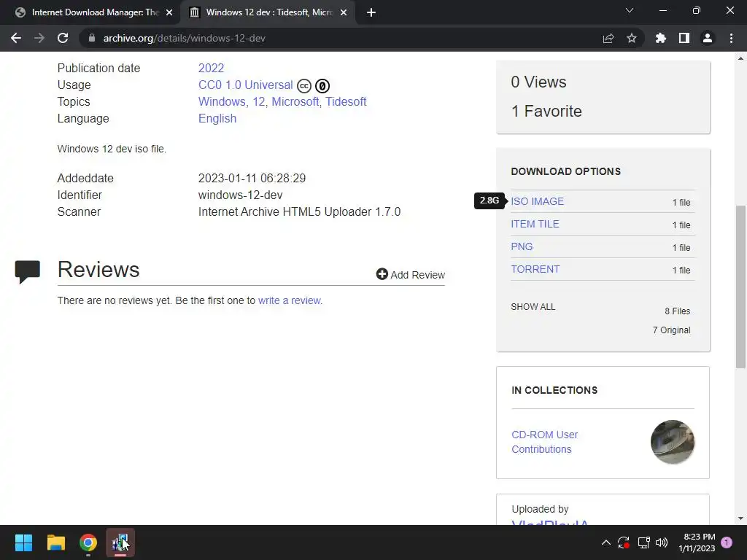Open the CC0 zero icon
This screenshot has width=747, height=560.
(x=322, y=86)
